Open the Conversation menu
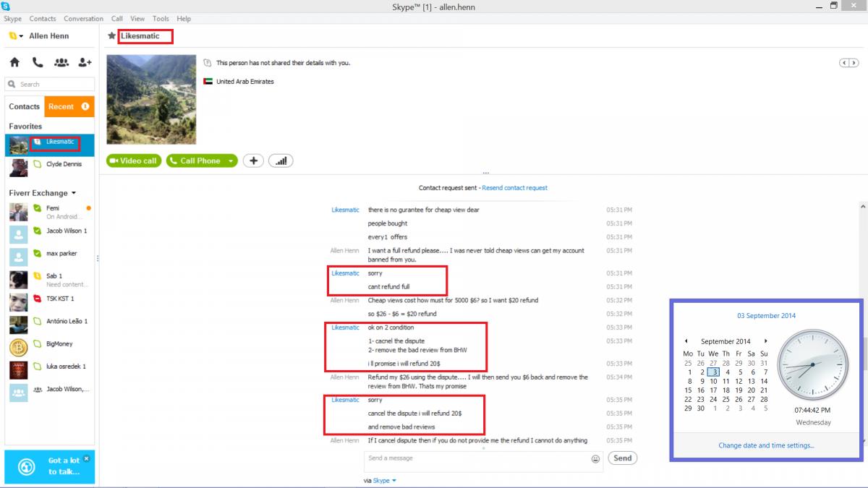This screenshot has height=488, width=868. (x=83, y=19)
